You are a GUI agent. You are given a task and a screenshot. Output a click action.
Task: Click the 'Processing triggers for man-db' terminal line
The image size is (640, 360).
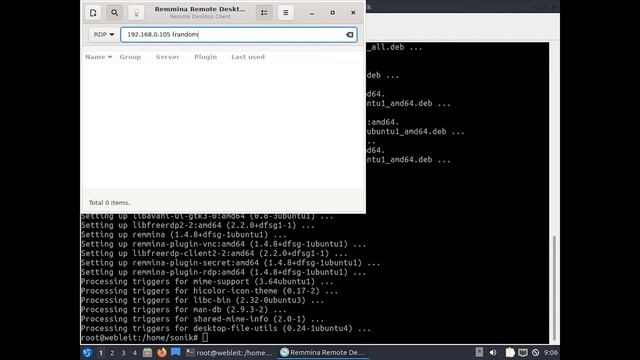click(x=183, y=310)
